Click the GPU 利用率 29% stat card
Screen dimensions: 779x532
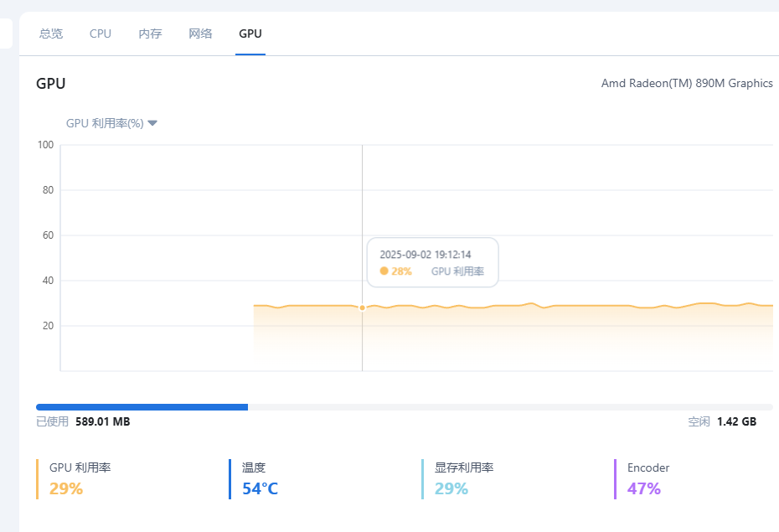tap(80, 479)
